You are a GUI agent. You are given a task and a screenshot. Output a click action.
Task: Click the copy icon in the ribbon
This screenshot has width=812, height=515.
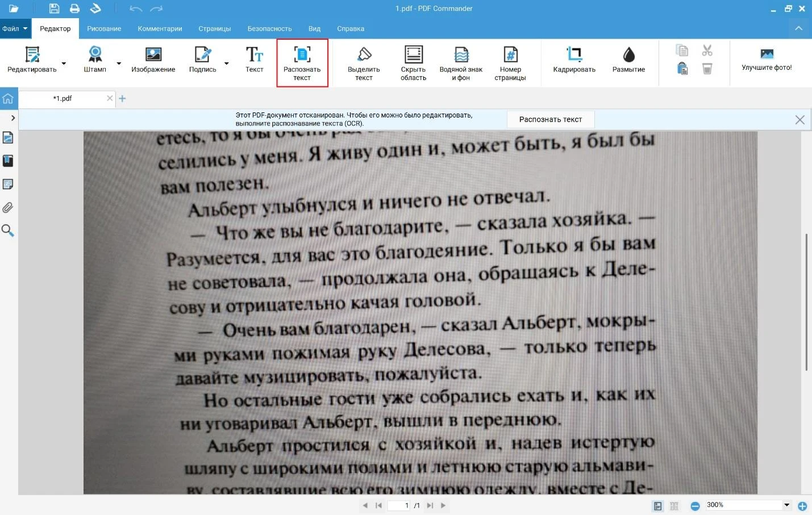[x=682, y=51]
